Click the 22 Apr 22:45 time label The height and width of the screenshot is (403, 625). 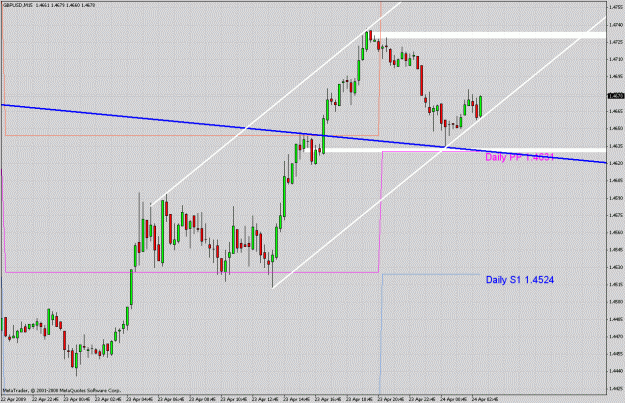(x=45, y=399)
